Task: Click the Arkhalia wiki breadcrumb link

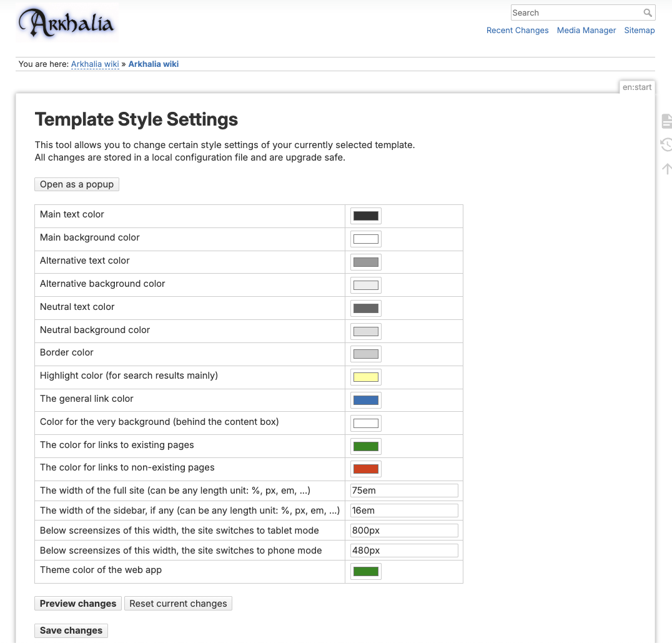Action: (x=95, y=64)
